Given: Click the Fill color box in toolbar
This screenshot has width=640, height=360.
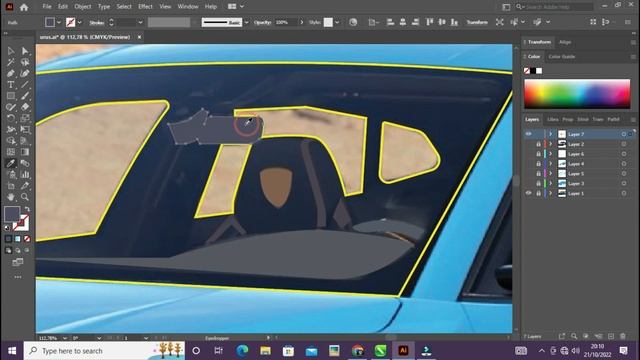Looking at the screenshot, I should (12, 214).
